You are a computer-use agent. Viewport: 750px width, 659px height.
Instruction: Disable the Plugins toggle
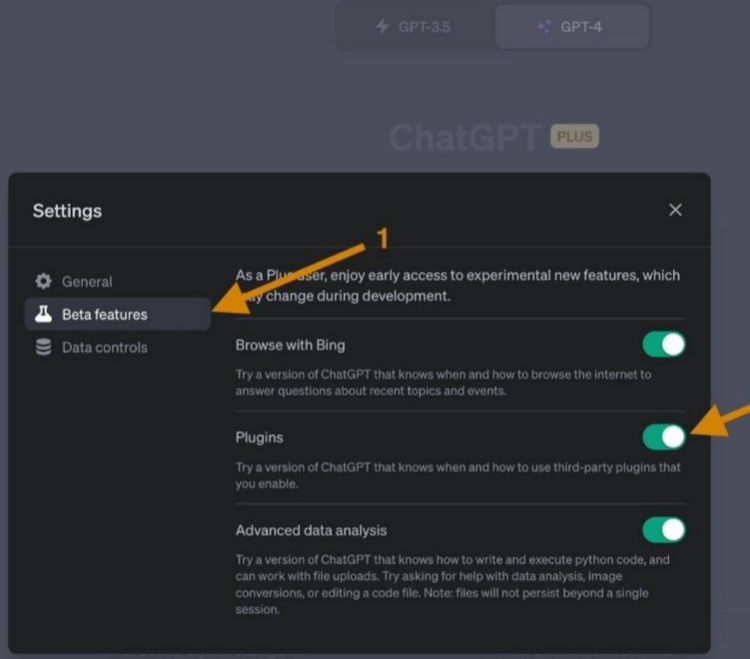point(664,437)
